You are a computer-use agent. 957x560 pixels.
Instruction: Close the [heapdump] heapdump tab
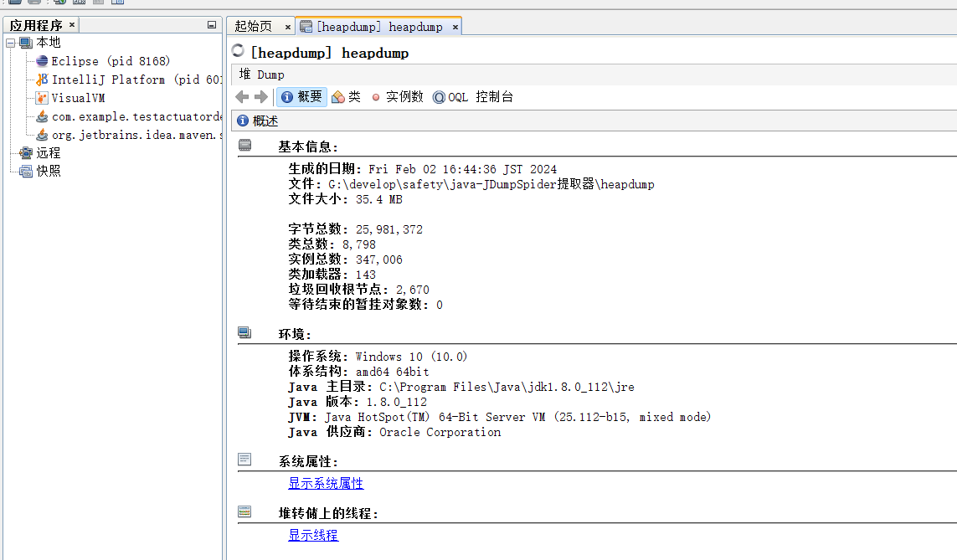tap(455, 27)
